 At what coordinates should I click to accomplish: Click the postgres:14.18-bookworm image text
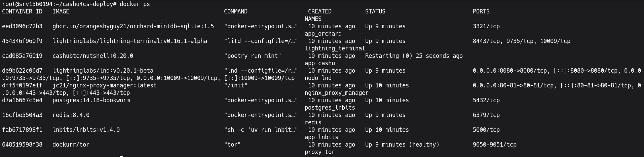[x=91, y=100]
